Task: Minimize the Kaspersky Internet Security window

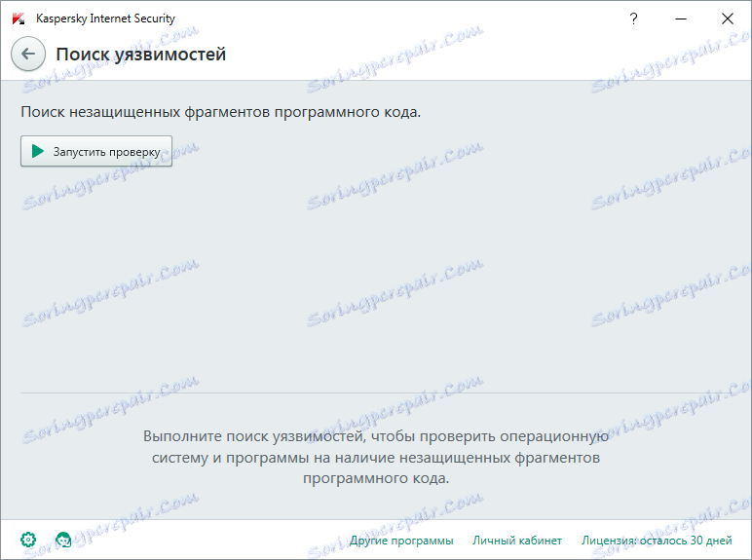Action: tap(681, 19)
